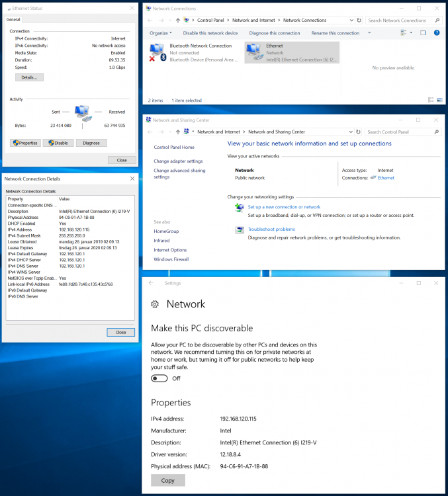Image resolution: width=448 pixels, height=496 pixels.
Task: Open help in Network Connections window
Action: click(x=437, y=32)
